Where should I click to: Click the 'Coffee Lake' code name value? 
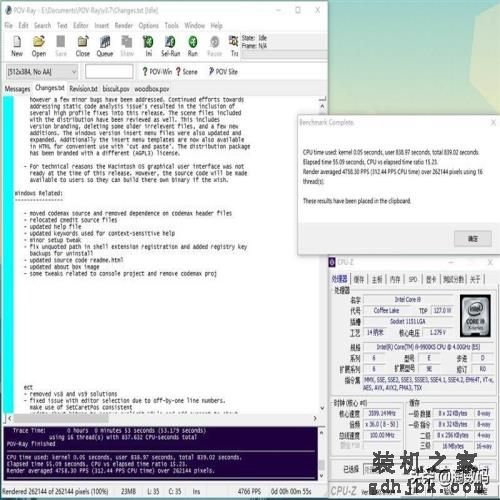[x=386, y=311]
